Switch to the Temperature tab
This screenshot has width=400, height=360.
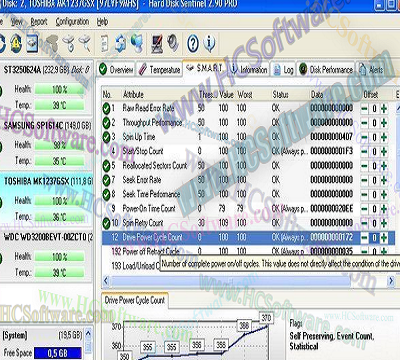[x=160, y=70]
